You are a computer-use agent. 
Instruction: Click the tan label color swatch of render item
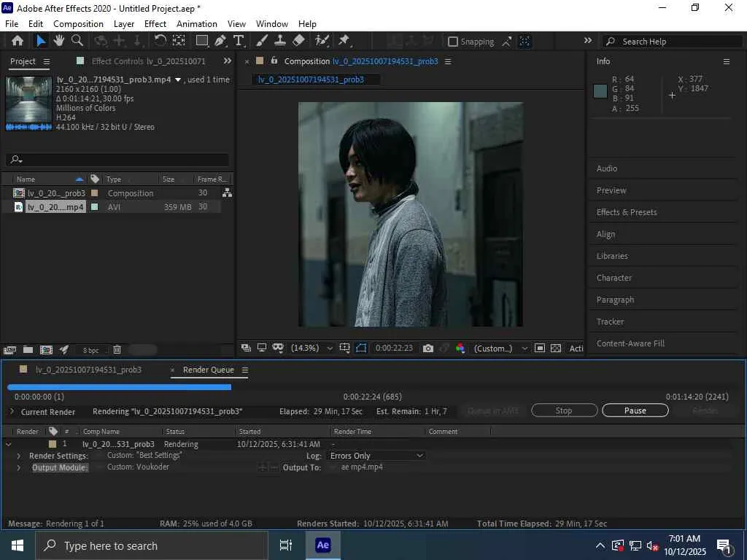point(53,444)
